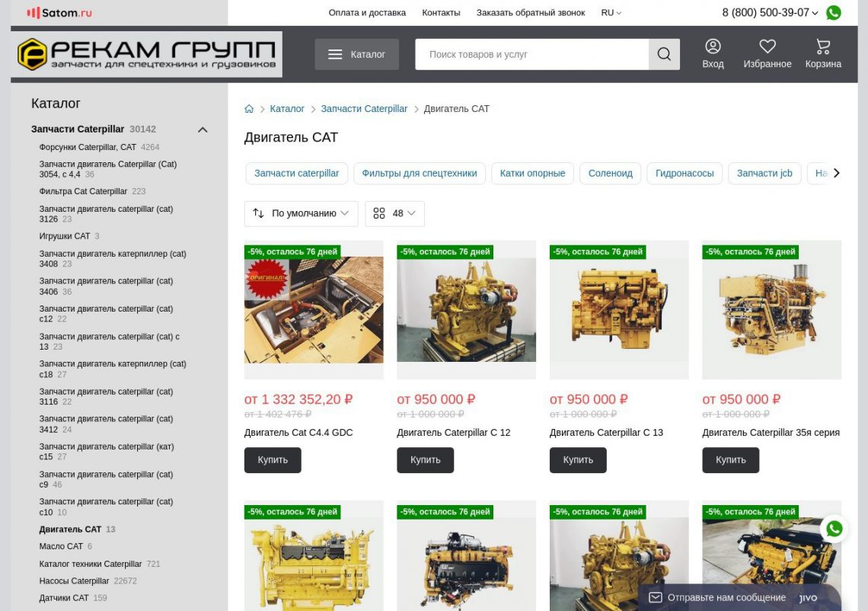Open the Двигатель Caterpillar C 13 product image
868x611 pixels.
tap(619, 309)
